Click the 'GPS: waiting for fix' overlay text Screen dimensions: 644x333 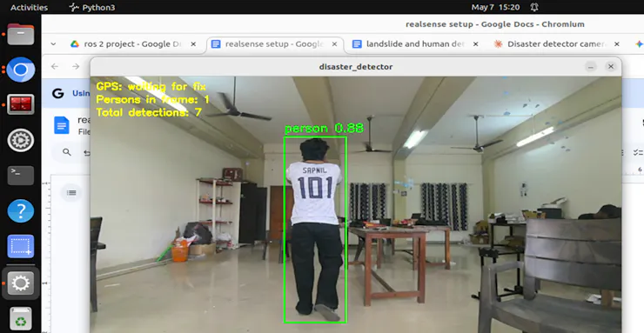(151, 87)
